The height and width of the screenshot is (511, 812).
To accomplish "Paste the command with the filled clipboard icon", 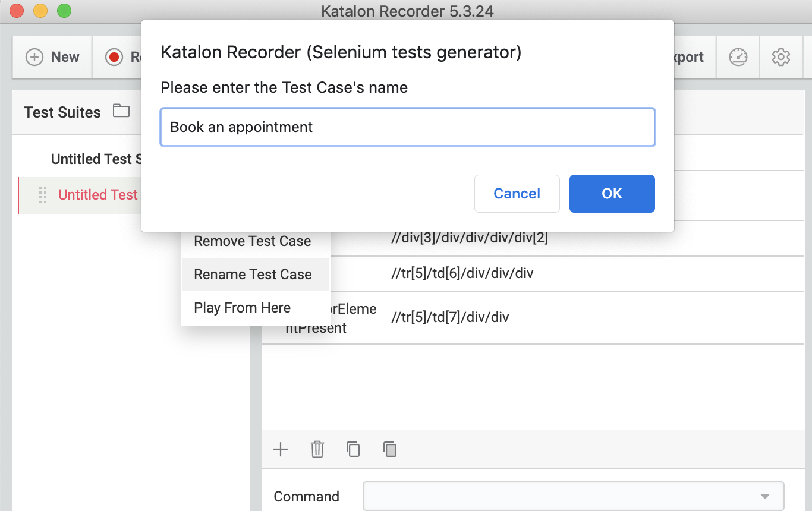I will pyautogui.click(x=390, y=449).
